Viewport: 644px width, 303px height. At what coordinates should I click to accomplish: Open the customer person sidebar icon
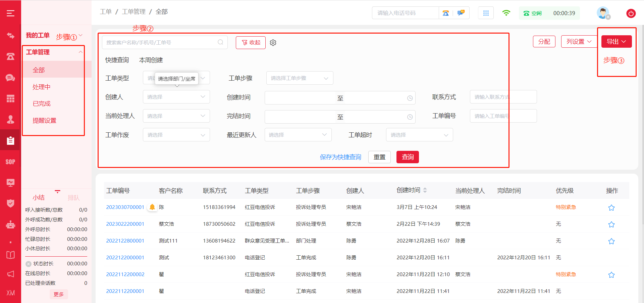pos(10,120)
